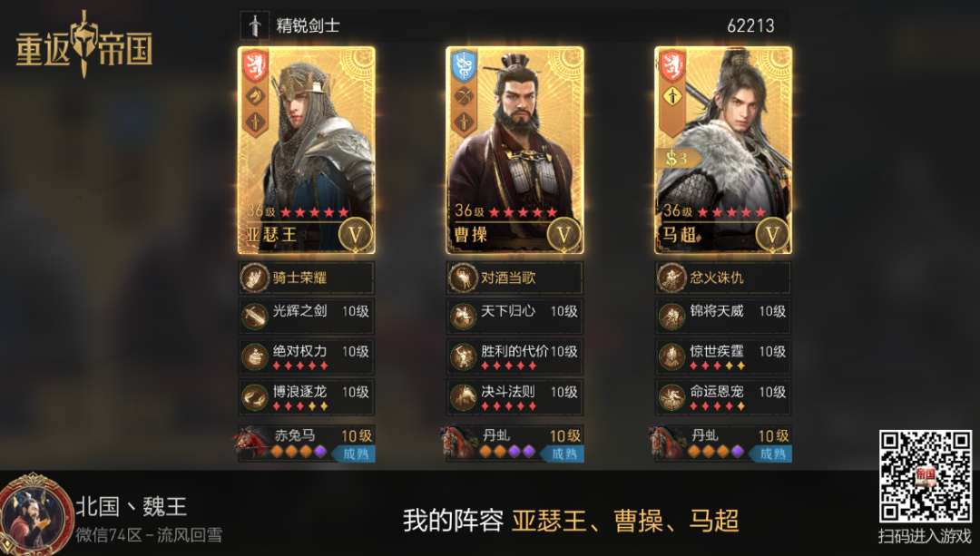This screenshot has width=980, height=556.
Task: Open the 亚瑟王 hero card
Action: pyautogui.click(x=307, y=151)
